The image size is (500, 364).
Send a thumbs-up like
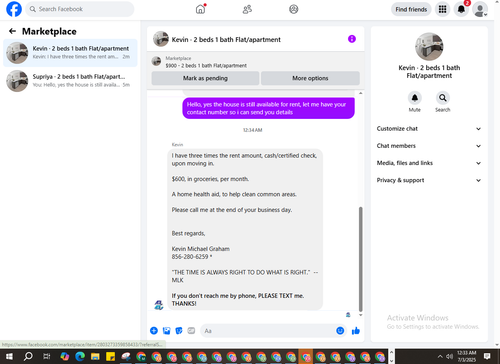[x=356, y=331]
